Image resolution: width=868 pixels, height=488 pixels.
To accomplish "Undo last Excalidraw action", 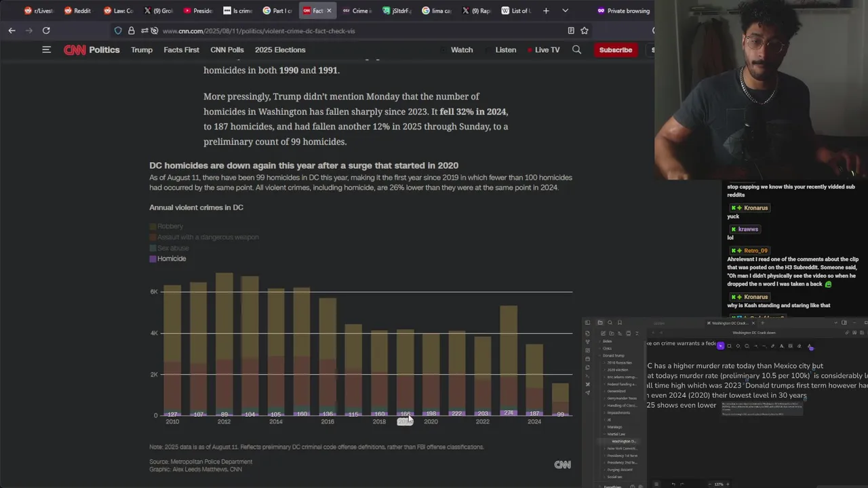I will (x=673, y=484).
